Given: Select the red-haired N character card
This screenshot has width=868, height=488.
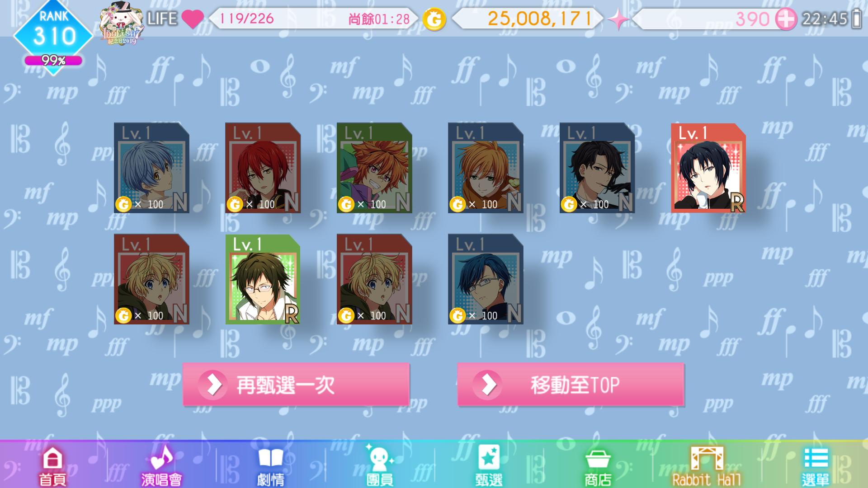Looking at the screenshot, I should coord(263,168).
